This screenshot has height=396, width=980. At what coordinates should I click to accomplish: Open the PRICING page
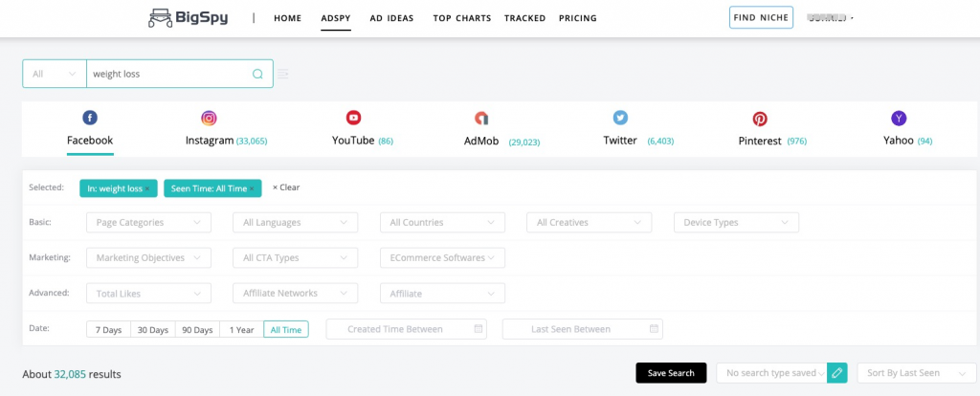[x=577, y=18]
